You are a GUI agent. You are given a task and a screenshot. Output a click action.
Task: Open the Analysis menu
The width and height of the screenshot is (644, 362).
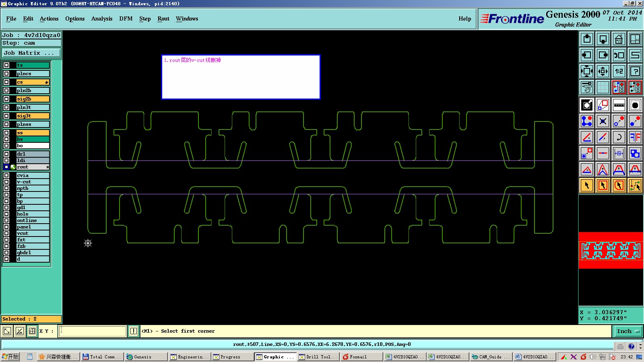101,19
